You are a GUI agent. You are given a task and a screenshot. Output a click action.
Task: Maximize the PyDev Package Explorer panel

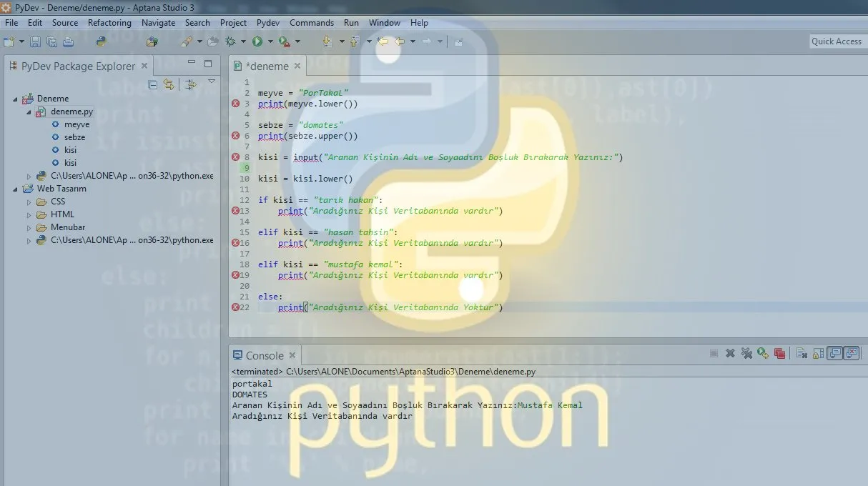208,64
